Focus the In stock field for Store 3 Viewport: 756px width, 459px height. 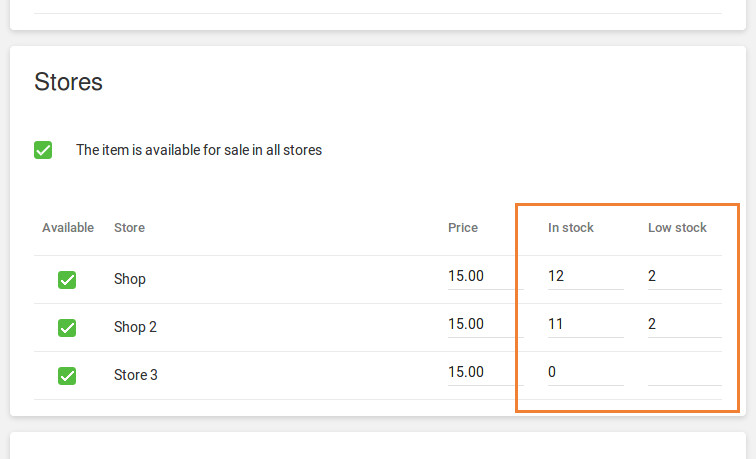[x=584, y=372]
